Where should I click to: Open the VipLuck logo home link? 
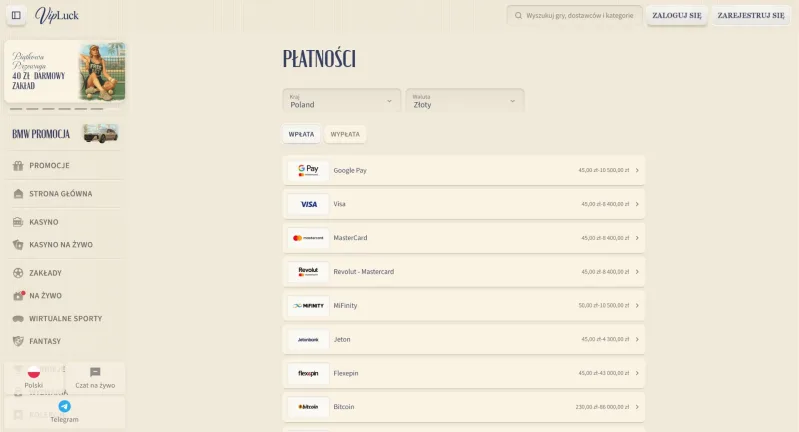57,15
